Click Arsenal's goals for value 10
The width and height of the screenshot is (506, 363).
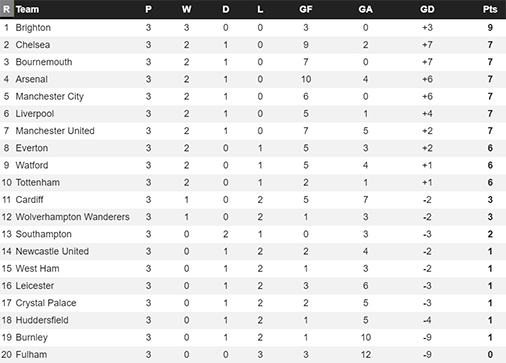pyautogui.click(x=306, y=79)
